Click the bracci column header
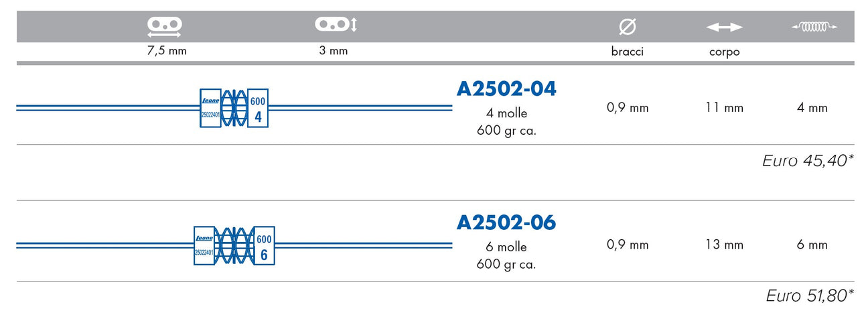The width and height of the screenshot is (868, 317). (628, 52)
